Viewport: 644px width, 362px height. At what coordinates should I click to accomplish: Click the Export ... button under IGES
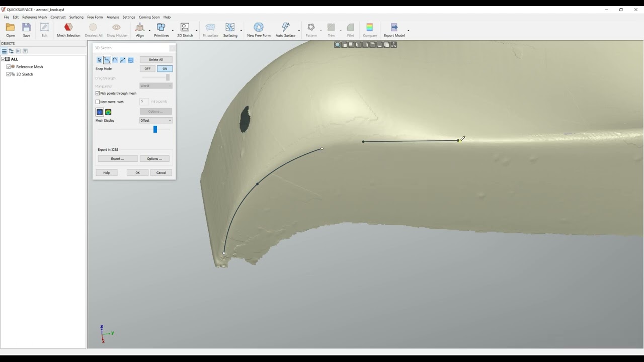coord(118,159)
